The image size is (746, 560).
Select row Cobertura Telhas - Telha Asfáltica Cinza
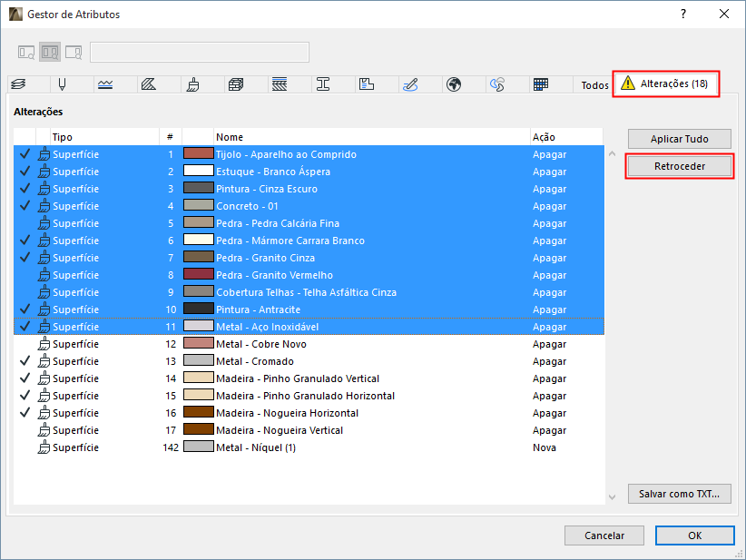pyautogui.click(x=309, y=292)
